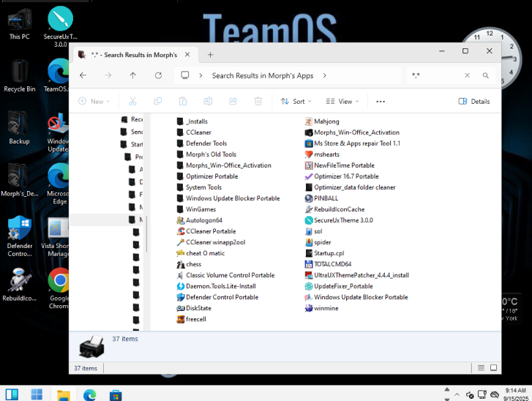Open the chess game file
Viewport: 532px width, 401px height.
tap(189, 264)
